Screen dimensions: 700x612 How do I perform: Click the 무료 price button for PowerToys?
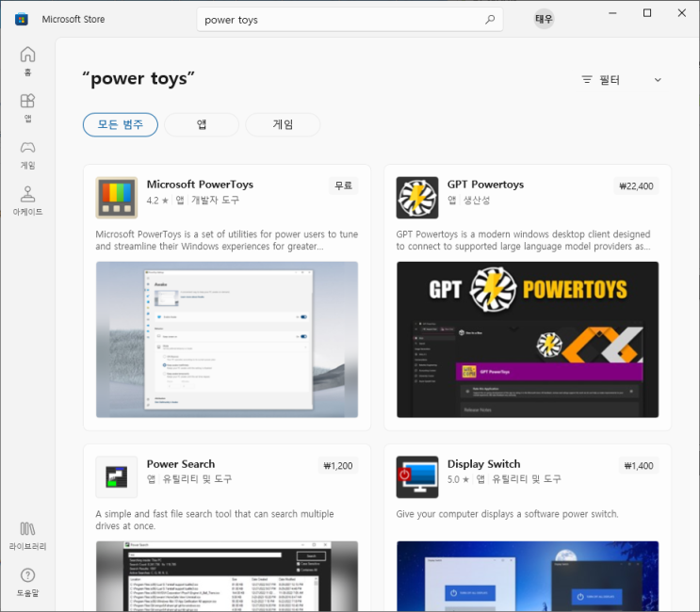coord(343,185)
